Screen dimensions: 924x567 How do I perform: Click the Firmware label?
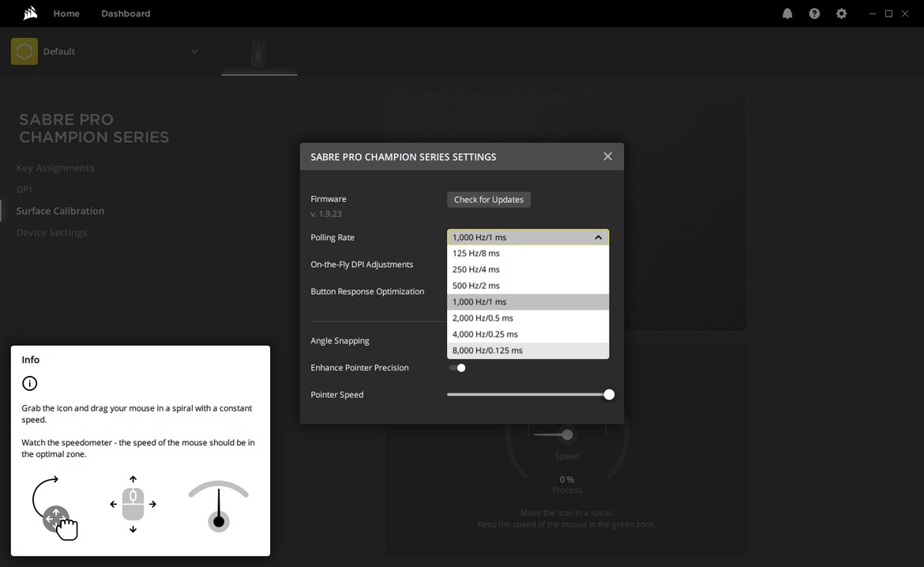click(329, 199)
